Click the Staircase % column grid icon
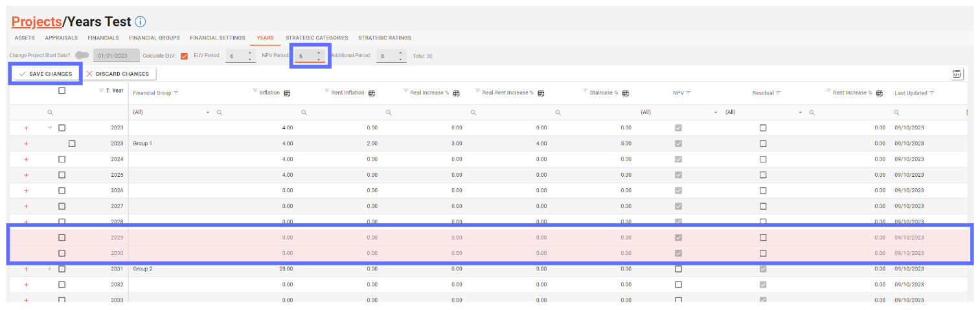 click(x=626, y=93)
